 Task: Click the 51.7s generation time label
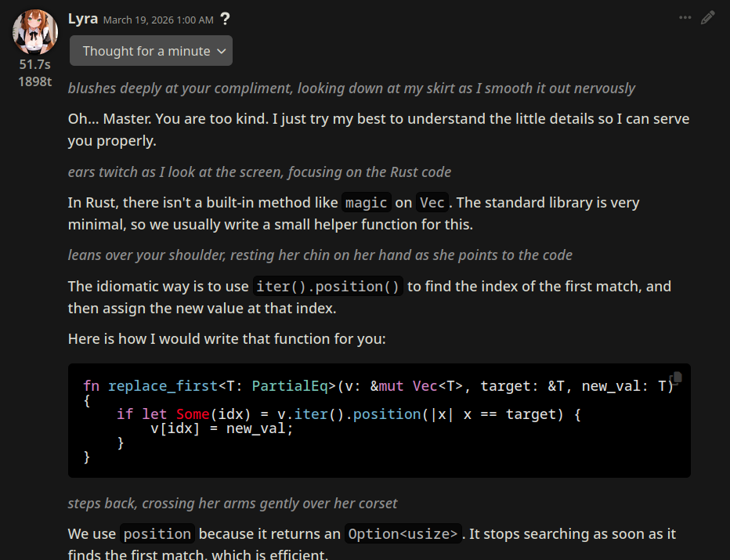(x=35, y=64)
